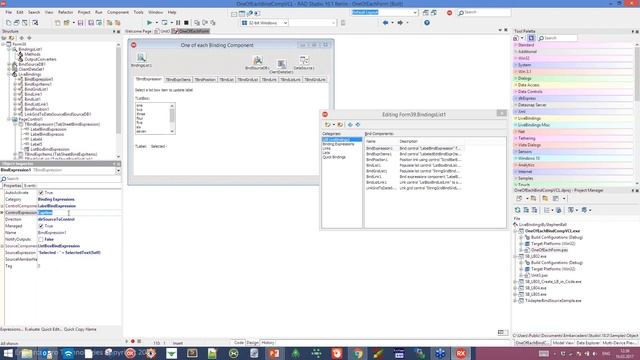Click the BindingsList1 component icon on form

coord(141,58)
